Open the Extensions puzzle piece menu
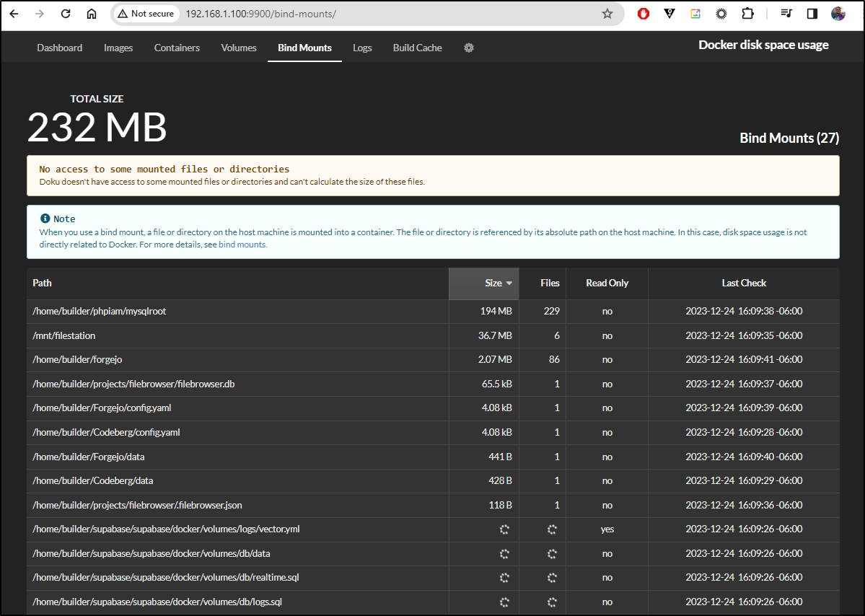The image size is (865, 616). [747, 14]
